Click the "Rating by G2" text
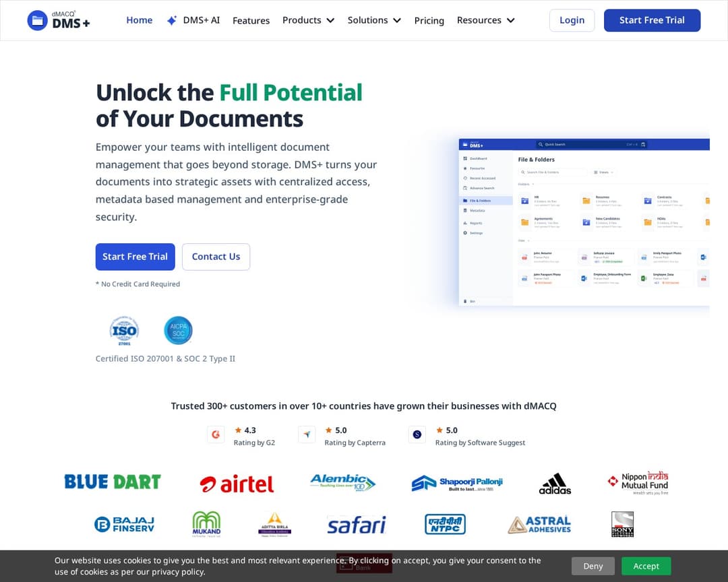Viewport: 728px width, 582px height. [x=254, y=443]
